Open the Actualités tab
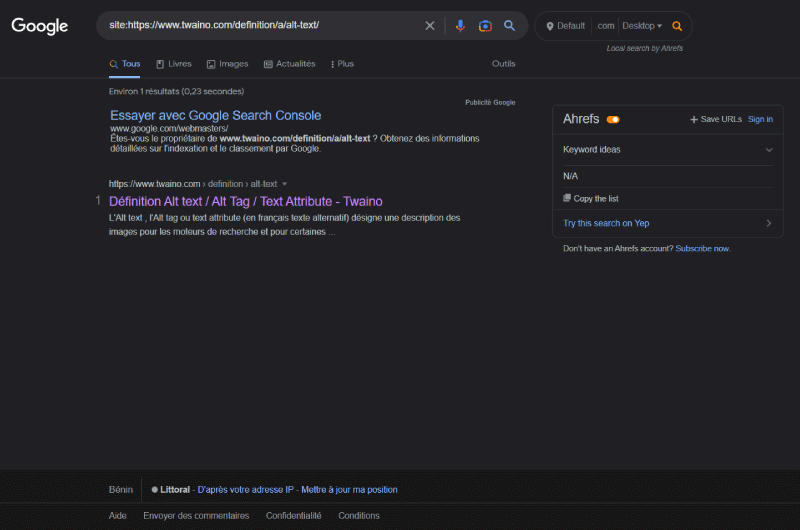 click(x=290, y=64)
